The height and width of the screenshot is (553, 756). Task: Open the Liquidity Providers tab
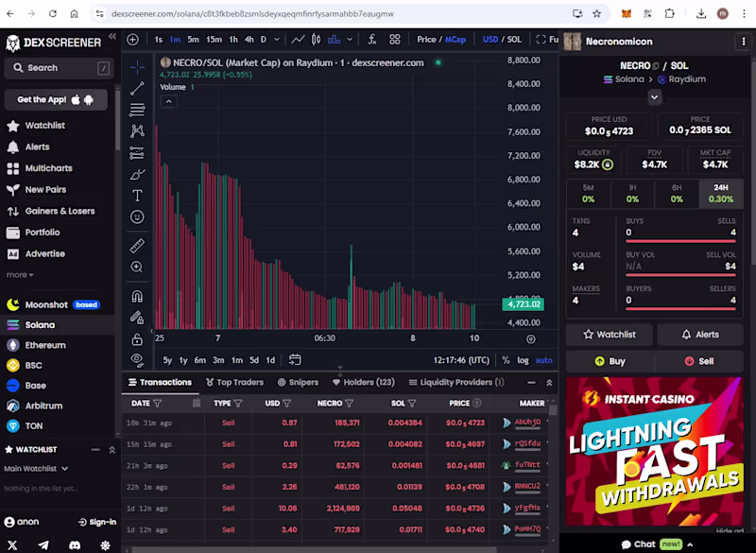pos(456,382)
